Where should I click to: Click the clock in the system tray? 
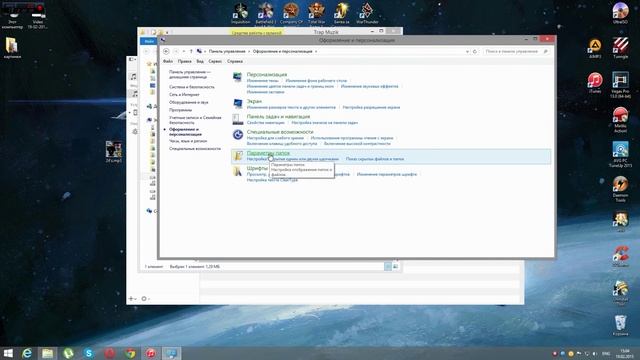coord(625,353)
